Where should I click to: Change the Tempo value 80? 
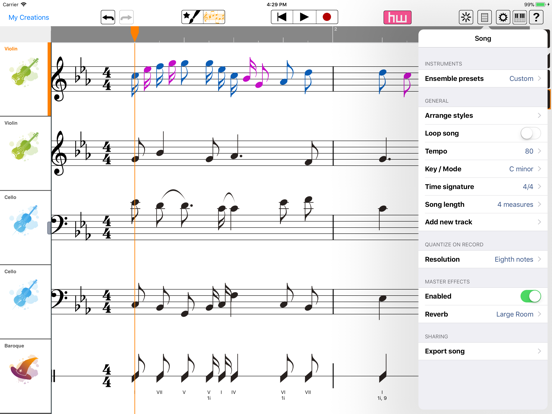coord(483,151)
